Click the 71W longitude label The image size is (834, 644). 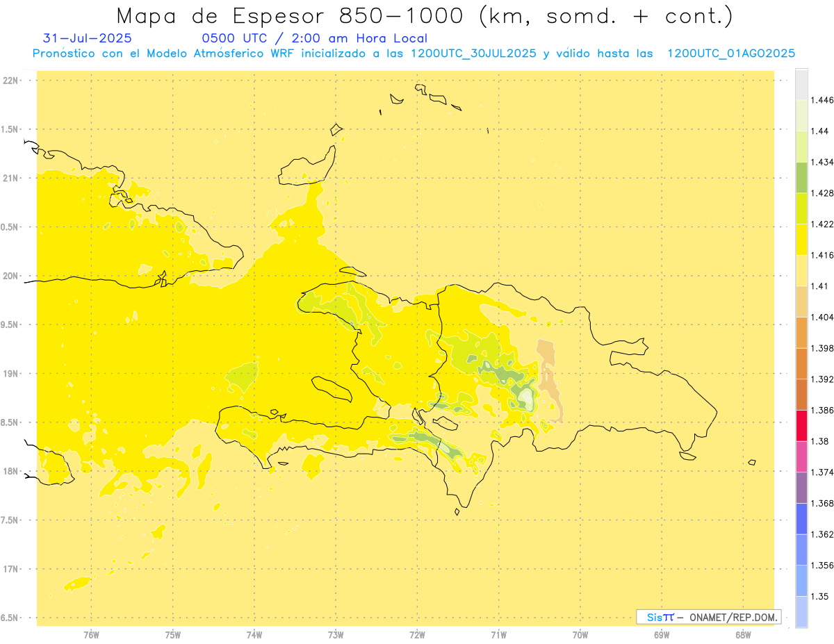click(498, 635)
